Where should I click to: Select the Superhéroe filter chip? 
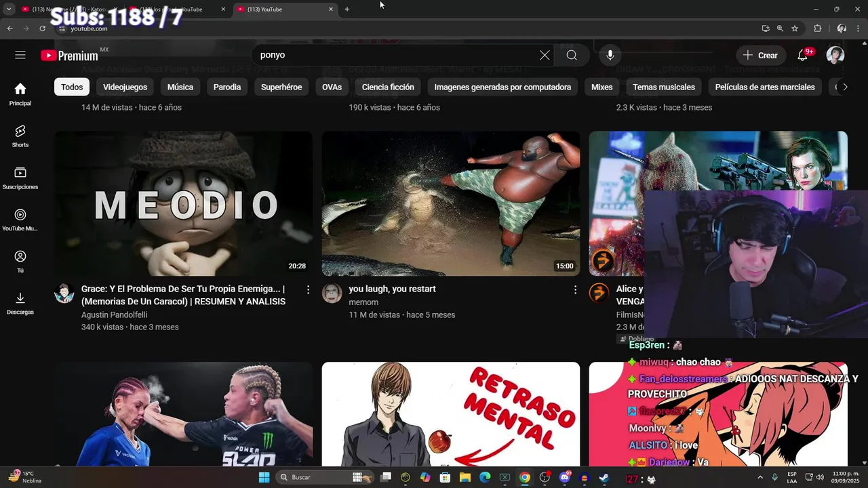281,87
